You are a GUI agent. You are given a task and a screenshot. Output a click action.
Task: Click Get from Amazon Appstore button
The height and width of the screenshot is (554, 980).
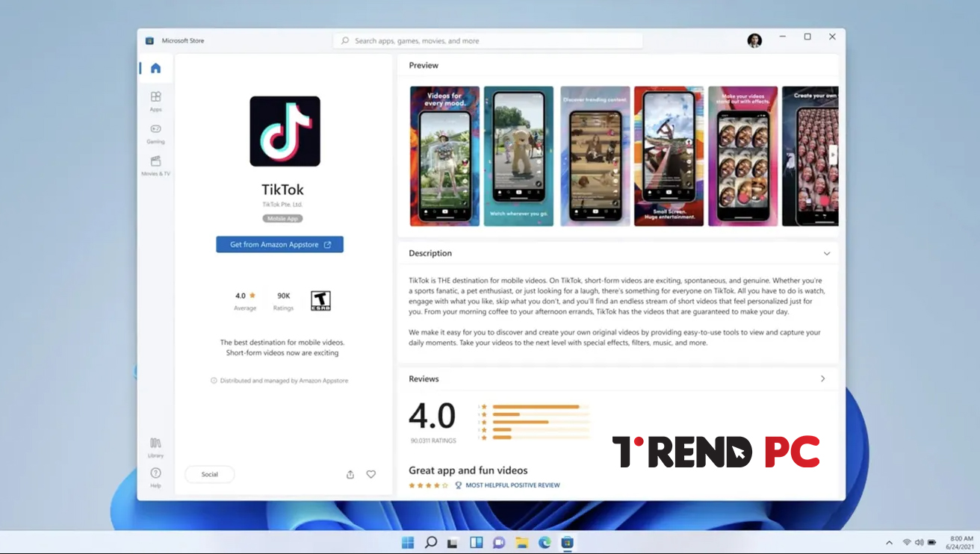pos(279,244)
